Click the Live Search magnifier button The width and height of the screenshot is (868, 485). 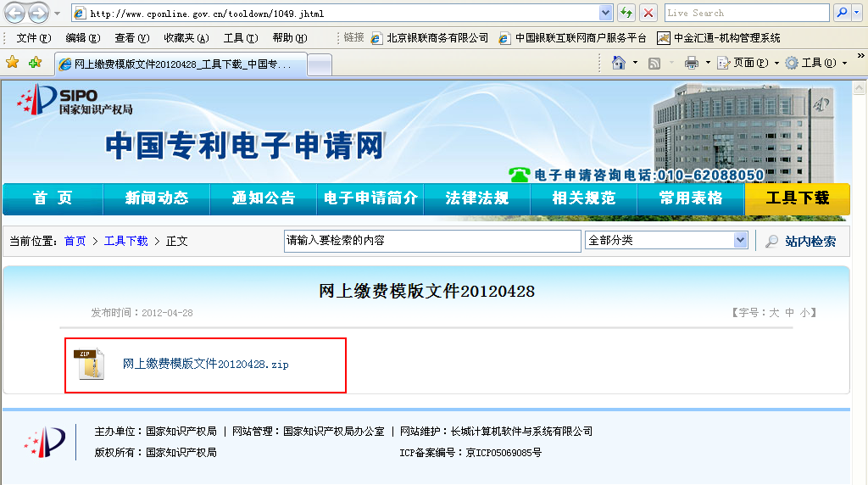click(x=842, y=13)
